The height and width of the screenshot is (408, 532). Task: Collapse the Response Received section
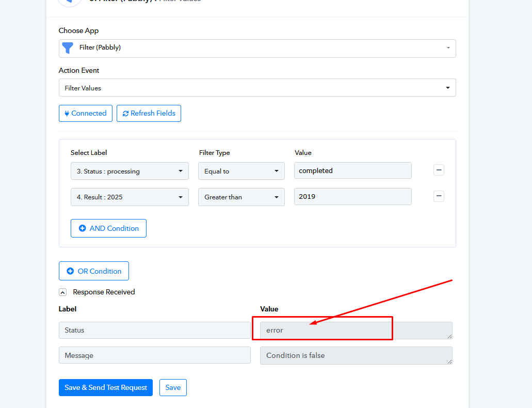point(63,292)
